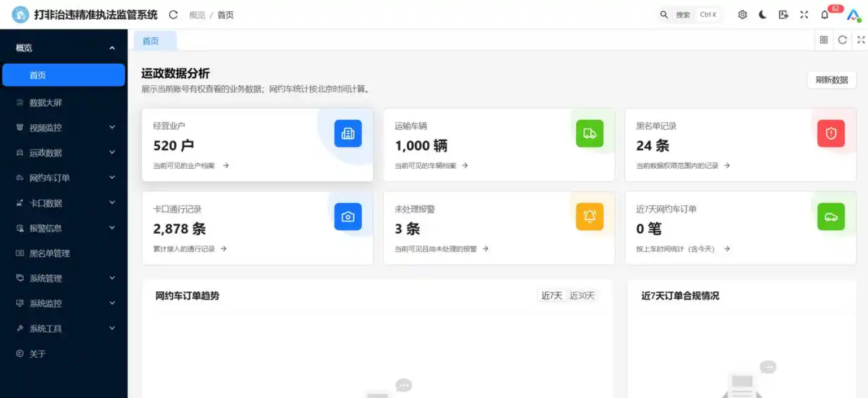The height and width of the screenshot is (398, 868).
Task: Click the car icon on the 近7天网约车订单 card
Action: 831,217
